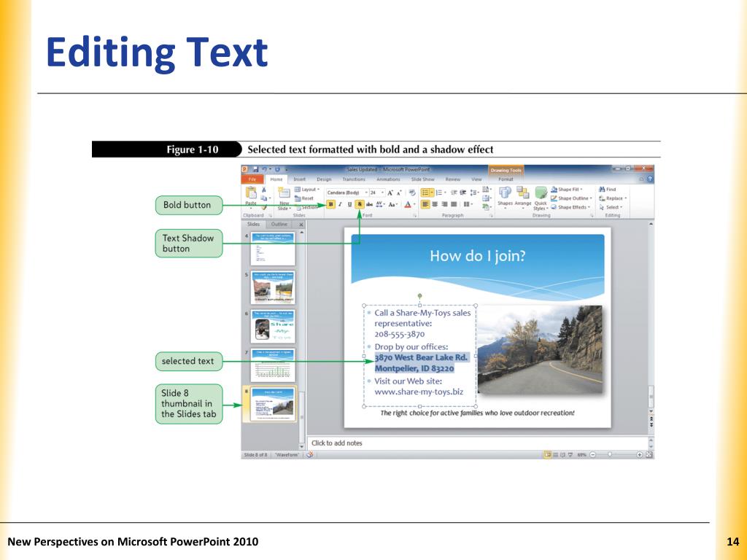Click the Reset button in Slides group
747x560 pixels.
tap(304, 198)
